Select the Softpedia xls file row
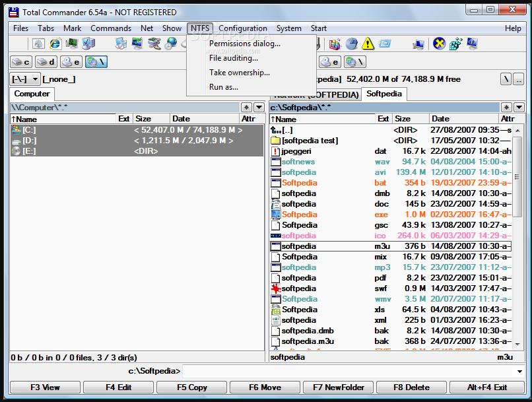 coord(391,310)
